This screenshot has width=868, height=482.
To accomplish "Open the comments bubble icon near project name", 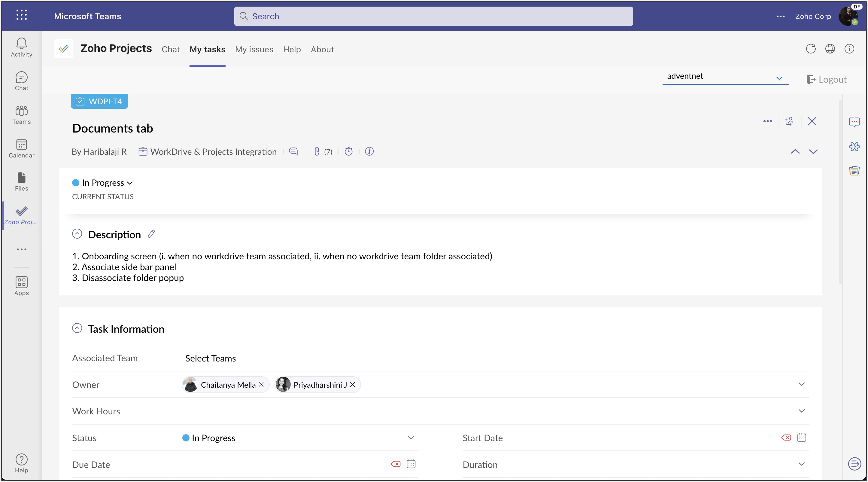I will (293, 152).
